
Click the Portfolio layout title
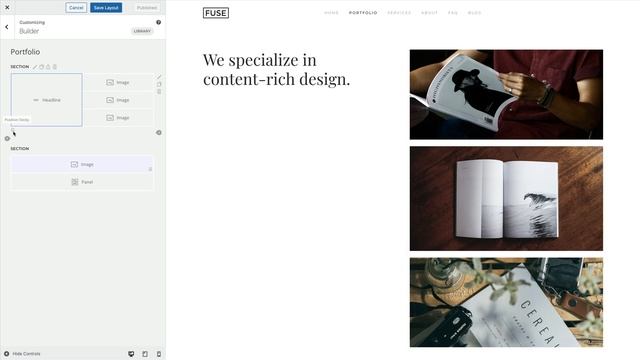click(25, 52)
